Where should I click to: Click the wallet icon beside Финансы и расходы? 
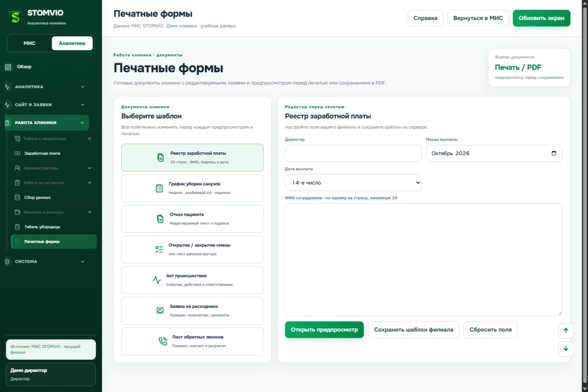click(x=17, y=212)
